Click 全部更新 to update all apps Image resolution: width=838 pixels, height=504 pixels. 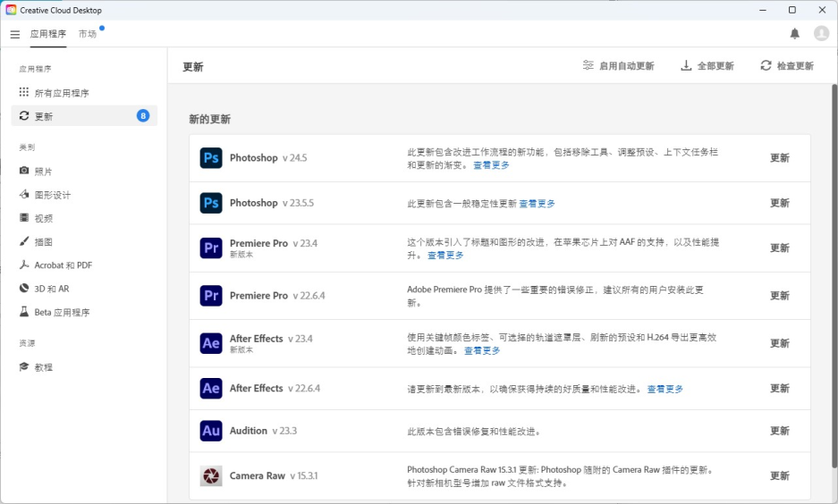click(x=707, y=66)
